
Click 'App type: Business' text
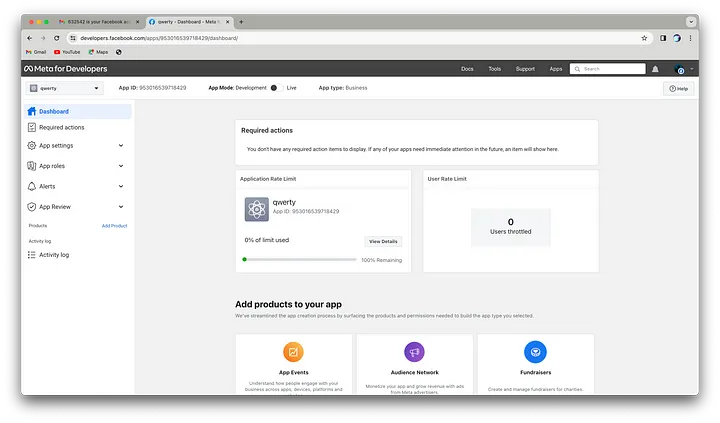[x=343, y=88]
